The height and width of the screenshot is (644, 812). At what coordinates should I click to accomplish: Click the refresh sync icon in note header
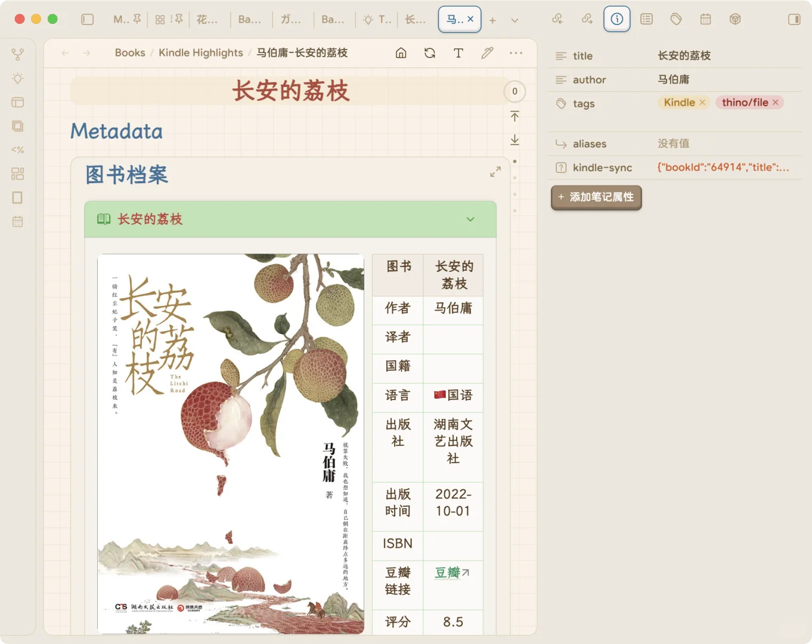pyautogui.click(x=430, y=53)
